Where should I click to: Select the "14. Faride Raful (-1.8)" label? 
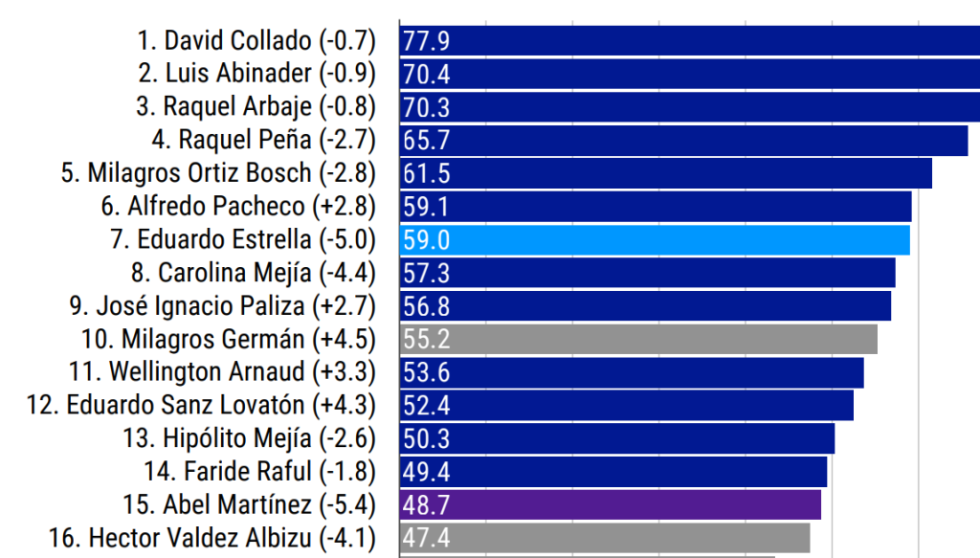(259, 471)
